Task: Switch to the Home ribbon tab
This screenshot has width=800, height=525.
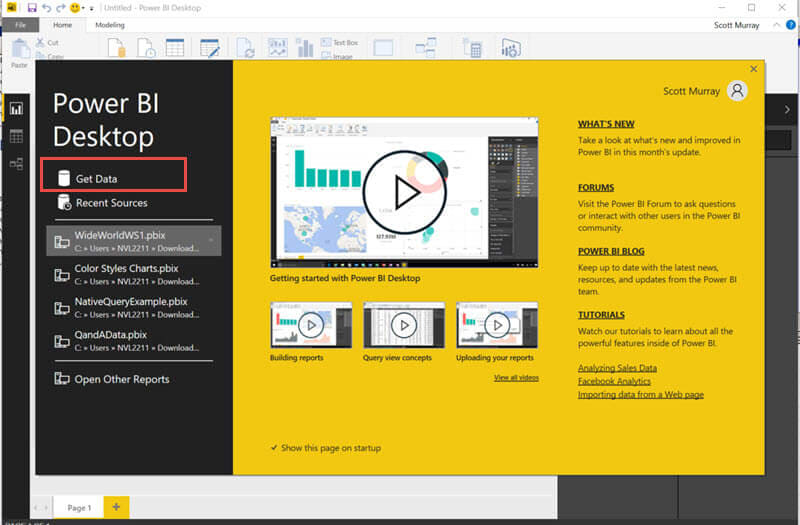Action: pyautogui.click(x=62, y=24)
